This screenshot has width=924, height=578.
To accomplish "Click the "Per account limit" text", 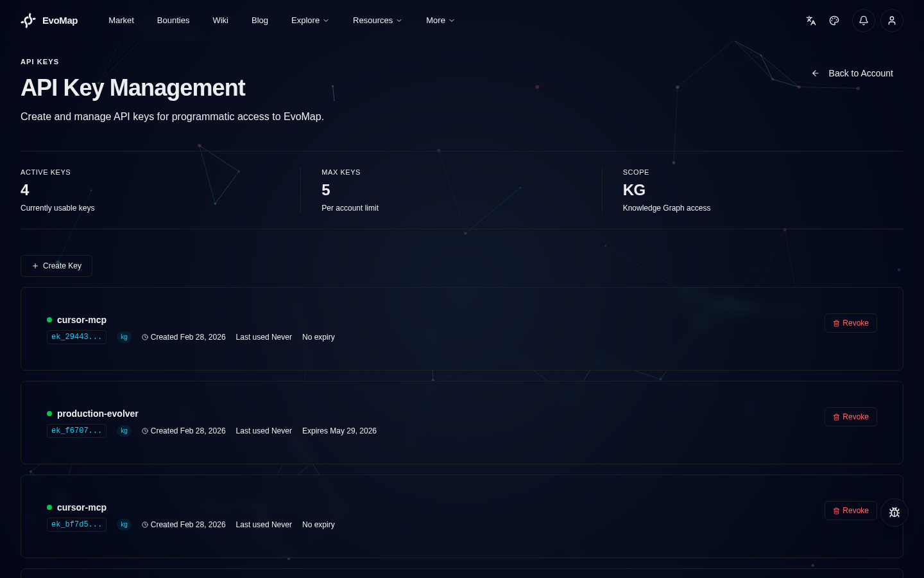I will point(350,208).
